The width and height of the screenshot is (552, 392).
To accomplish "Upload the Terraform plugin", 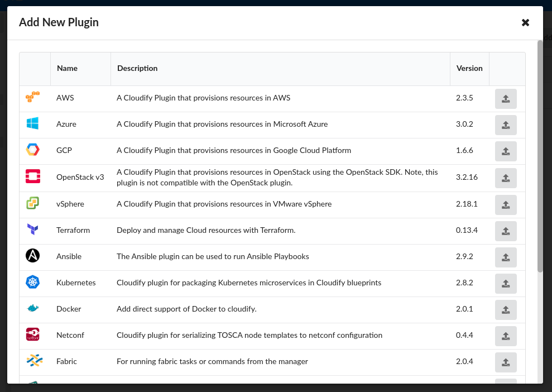I will click(506, 231).
